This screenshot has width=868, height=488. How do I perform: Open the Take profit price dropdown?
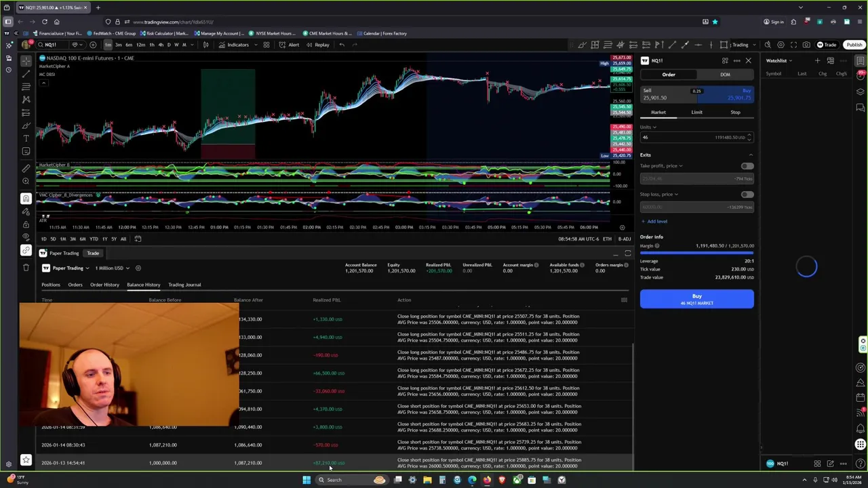(661, 166)
